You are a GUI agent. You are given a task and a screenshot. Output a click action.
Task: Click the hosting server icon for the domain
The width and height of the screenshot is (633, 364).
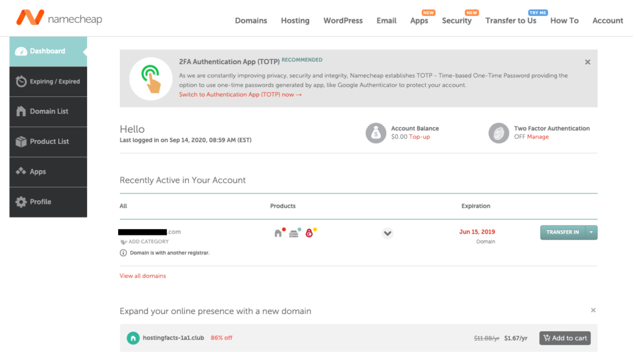point(294,232)
